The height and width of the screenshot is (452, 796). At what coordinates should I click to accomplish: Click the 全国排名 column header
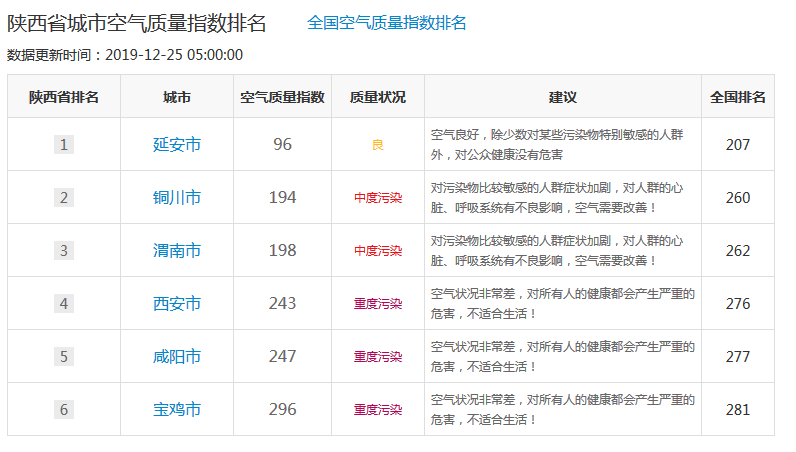[x=738, y=97]
